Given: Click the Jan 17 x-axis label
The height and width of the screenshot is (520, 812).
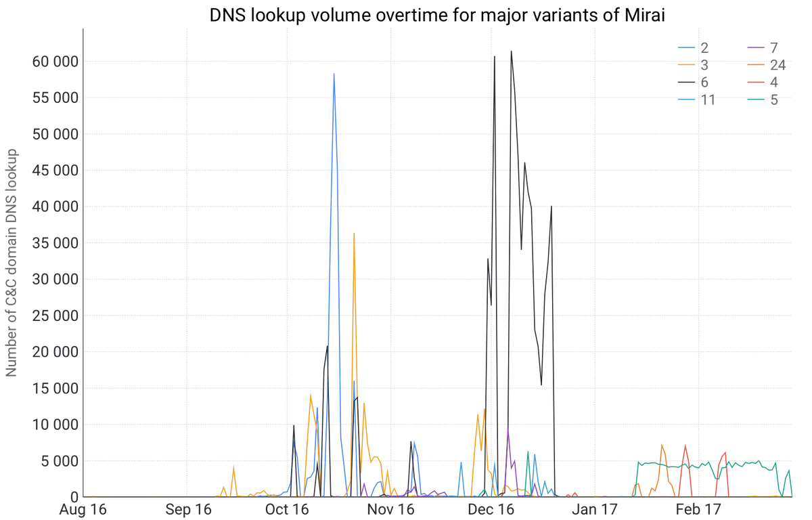Looking at the screenshot, I should click(594, 508).
